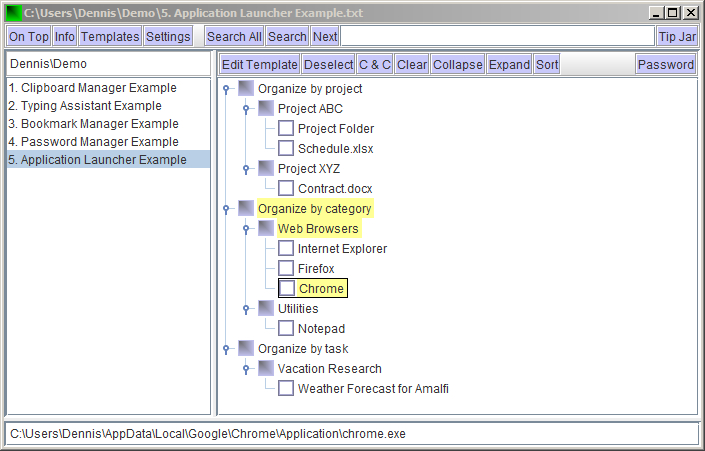Collapse the Organize by task node handle
The image size is (705, 451).
(x=226, y=349)
